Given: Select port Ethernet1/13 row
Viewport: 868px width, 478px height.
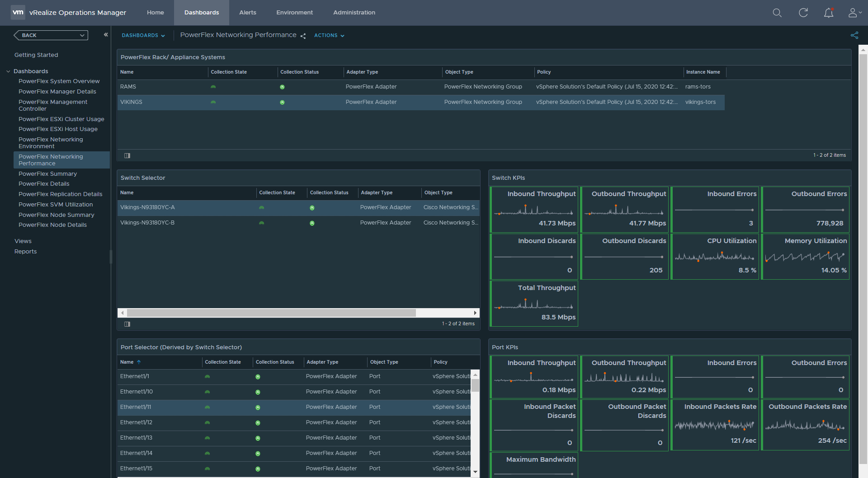Looking at the screenshot, I should coord(294,438).
